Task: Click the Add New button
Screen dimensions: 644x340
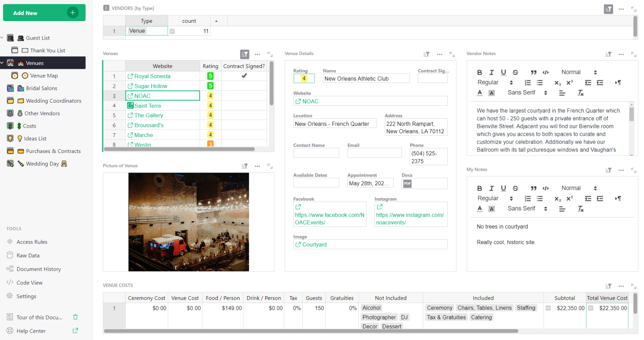Action: [x=44, y=13]
